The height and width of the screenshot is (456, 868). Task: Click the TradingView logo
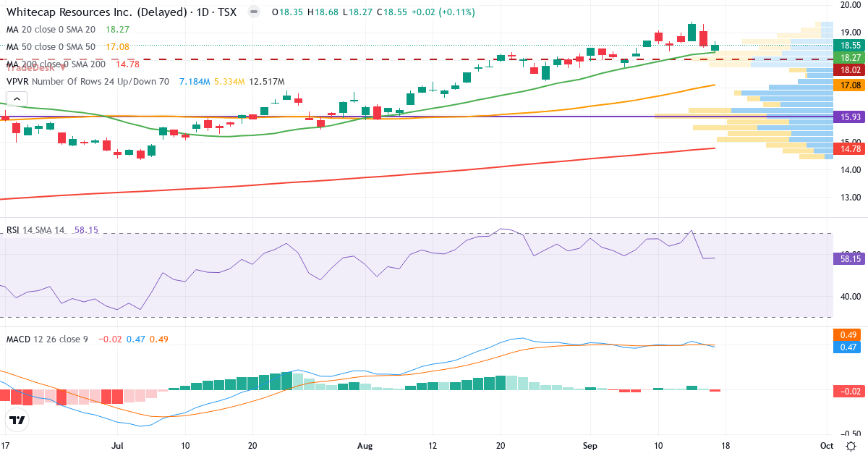(17, 420)
